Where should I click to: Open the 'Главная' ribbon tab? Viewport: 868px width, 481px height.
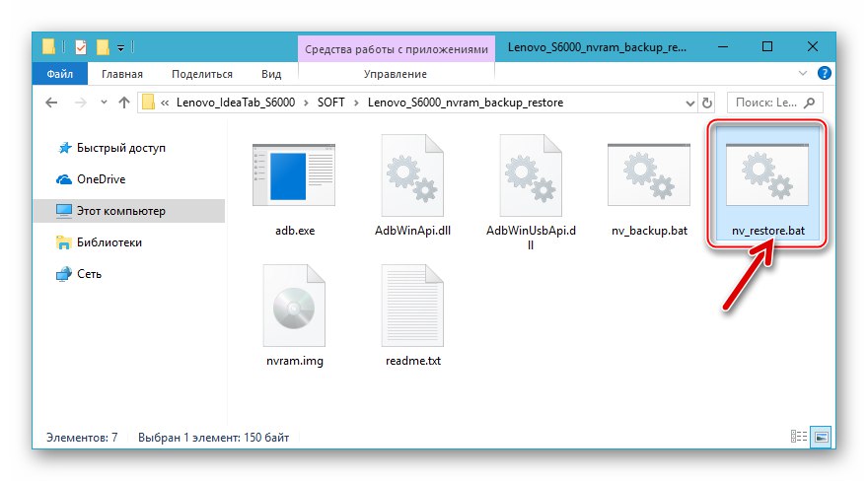tap(121, 74)
